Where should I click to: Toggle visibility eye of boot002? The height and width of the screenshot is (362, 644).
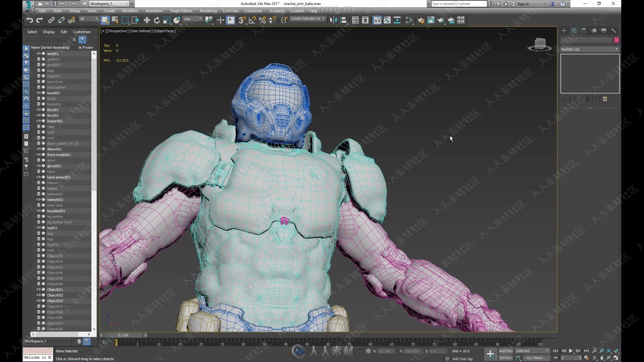39,93
